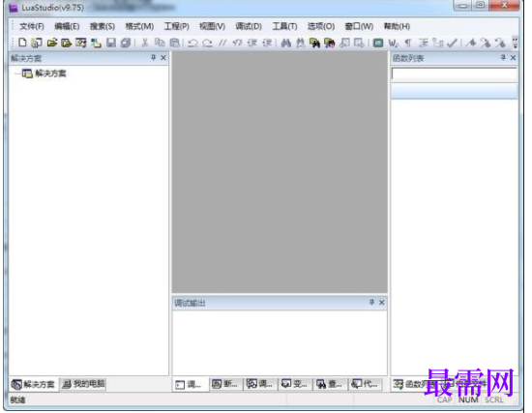Click the Paste clipboard icon
This screenshot has height=413, width=532.
(174, 43)
